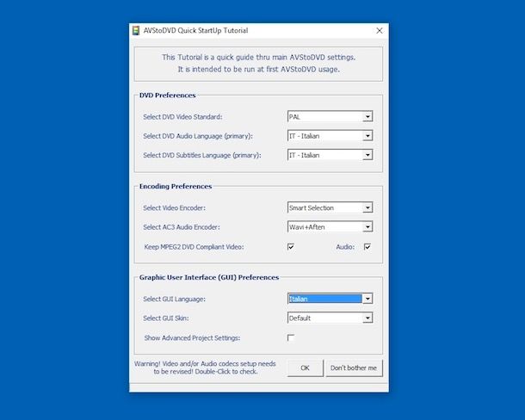This screenshot has width=525, height=420.
Task: Uncheck the Audio compliant checkbox
Action: (367, 247)
